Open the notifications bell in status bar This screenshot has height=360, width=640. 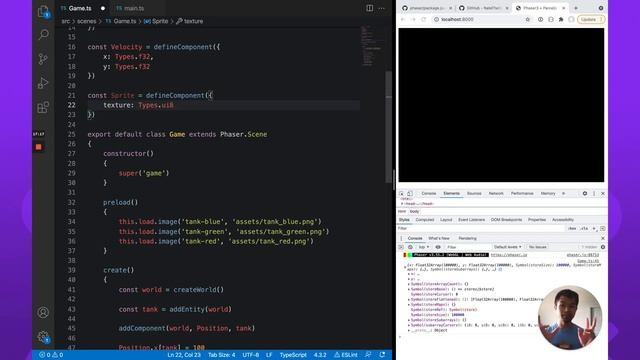tap(382, 355)
